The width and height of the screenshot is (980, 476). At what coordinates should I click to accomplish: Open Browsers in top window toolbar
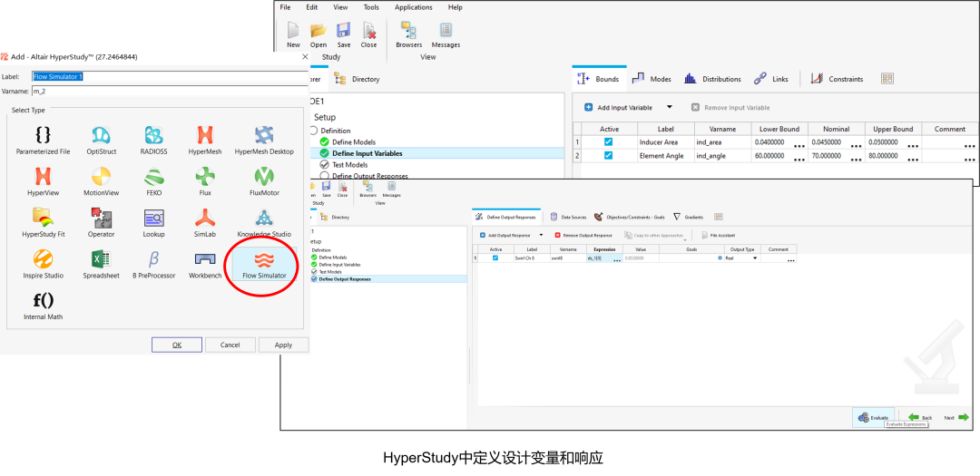[408, 35]
